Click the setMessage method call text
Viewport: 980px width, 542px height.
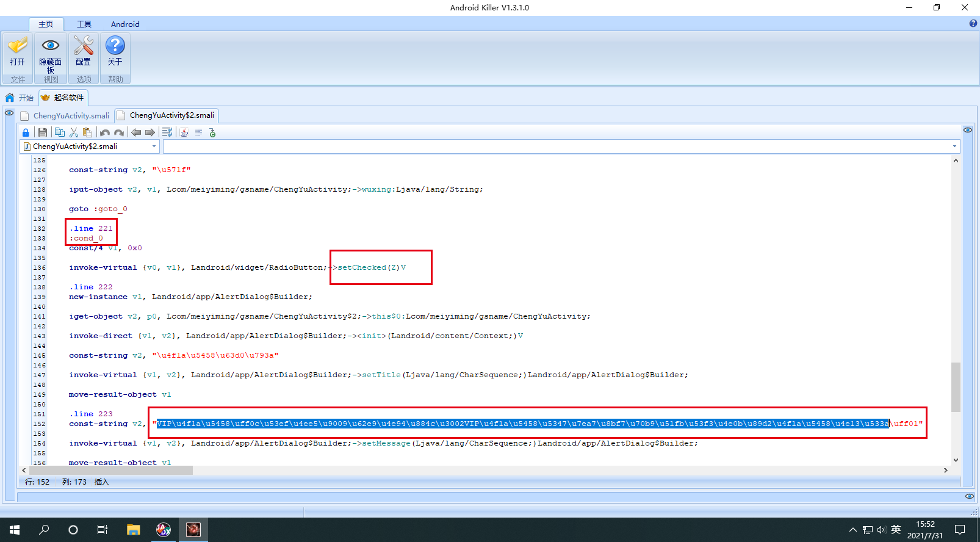coord(386,443)
